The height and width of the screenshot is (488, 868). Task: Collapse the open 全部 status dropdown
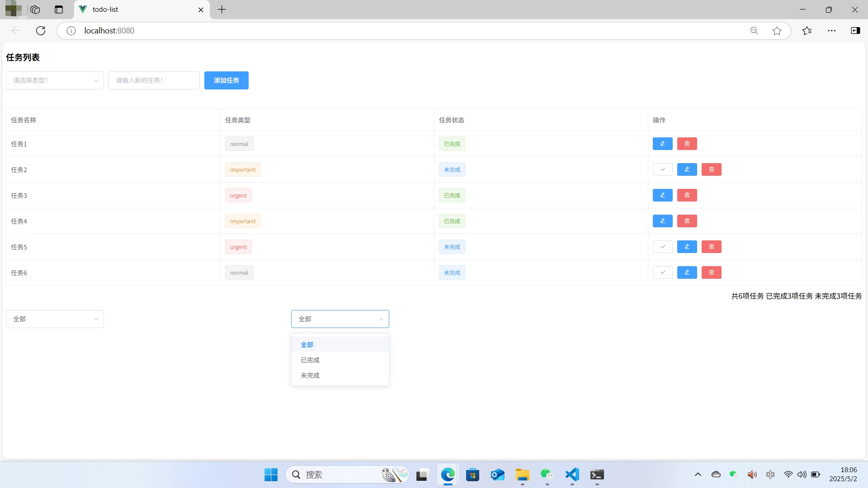click(x=340, y=319)
